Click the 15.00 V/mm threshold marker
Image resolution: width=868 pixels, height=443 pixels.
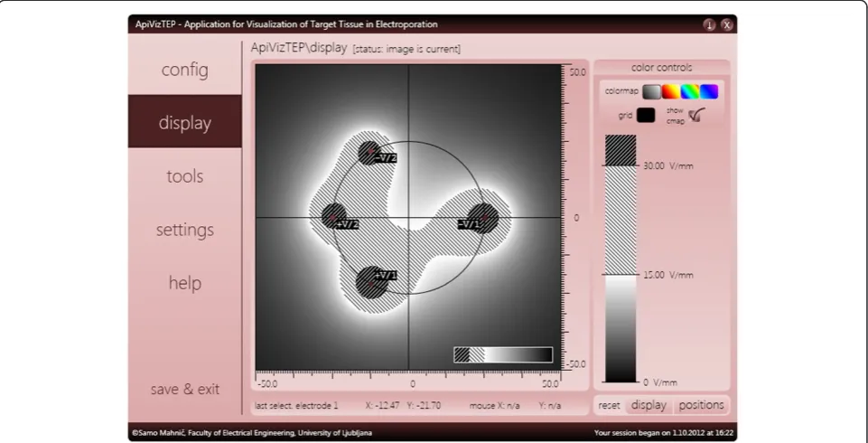click(667, 275)
